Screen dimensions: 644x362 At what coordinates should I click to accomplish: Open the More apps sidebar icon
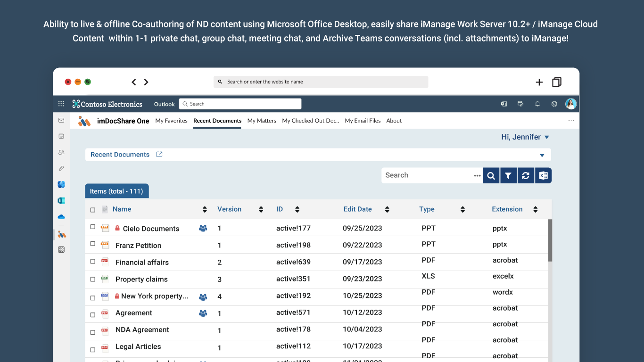point(61,250)
